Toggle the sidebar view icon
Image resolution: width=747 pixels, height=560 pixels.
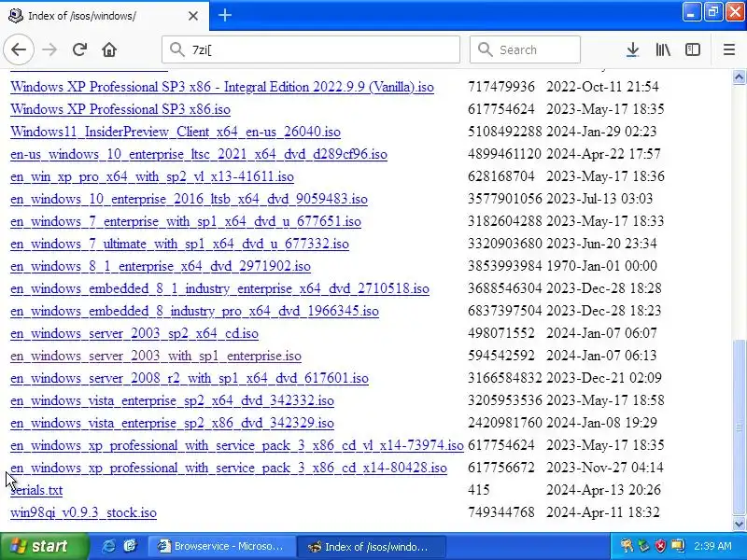692,49
